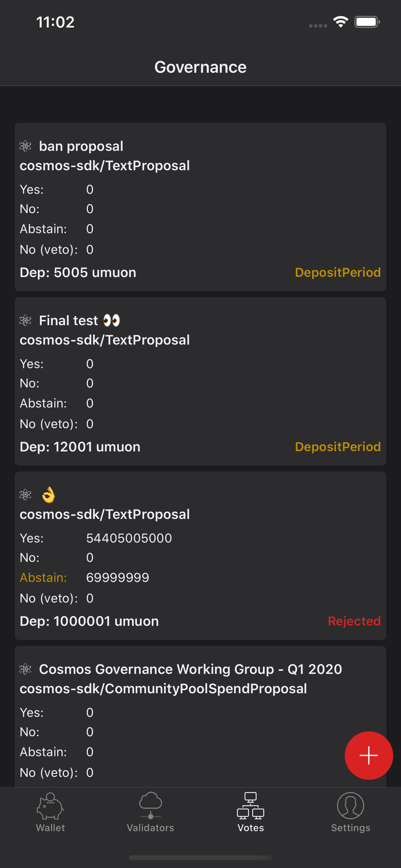Tap DepositPeriod status on ban proposal

pyautogui.click(x=338, y=273)
